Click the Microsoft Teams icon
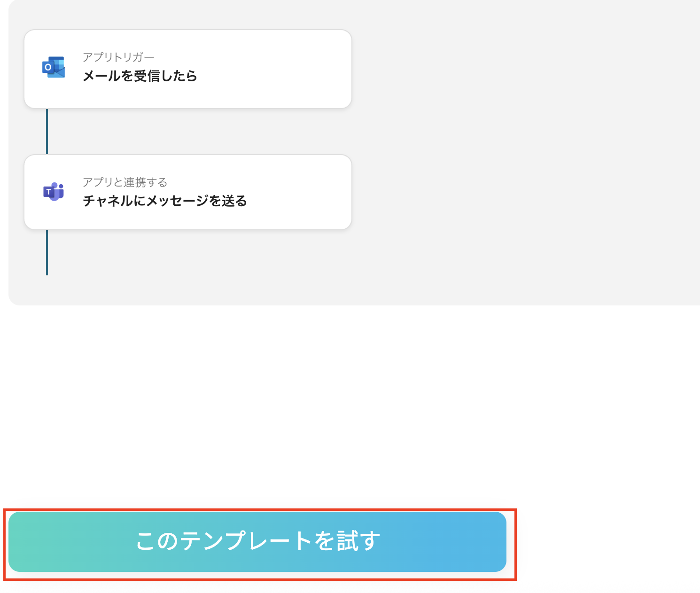 tap(54, 192)
